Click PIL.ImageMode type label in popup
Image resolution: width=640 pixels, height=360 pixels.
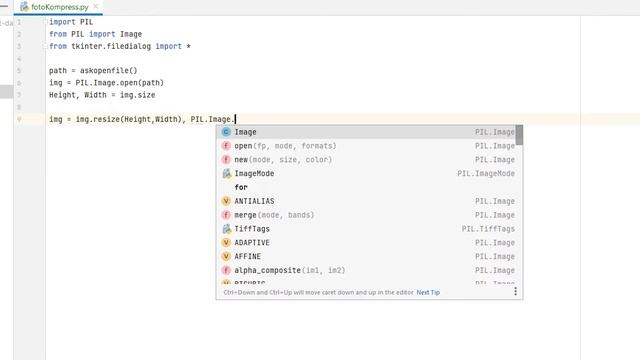coord(486,173)
